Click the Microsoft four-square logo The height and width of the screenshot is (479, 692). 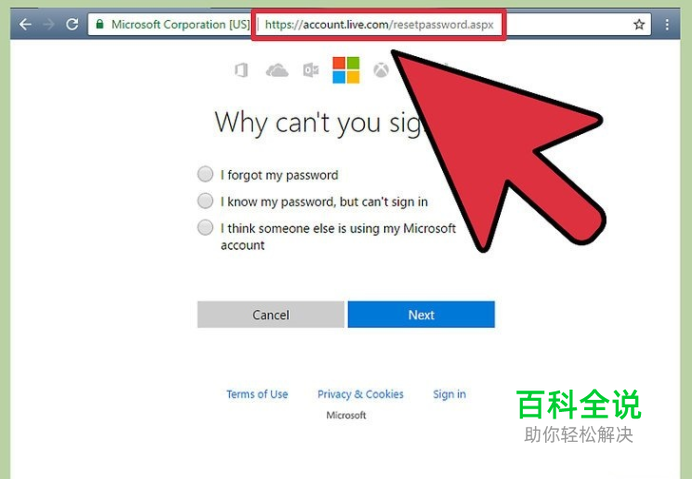click(346, 70)
